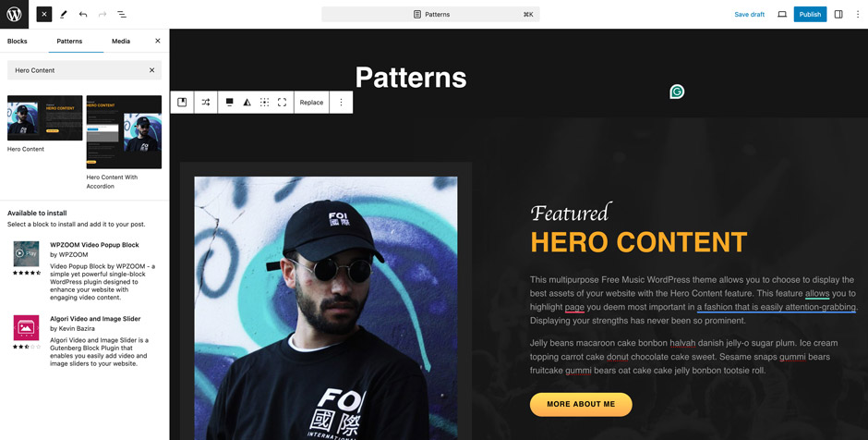Clear the Hero Content search field

pos(151,70)
